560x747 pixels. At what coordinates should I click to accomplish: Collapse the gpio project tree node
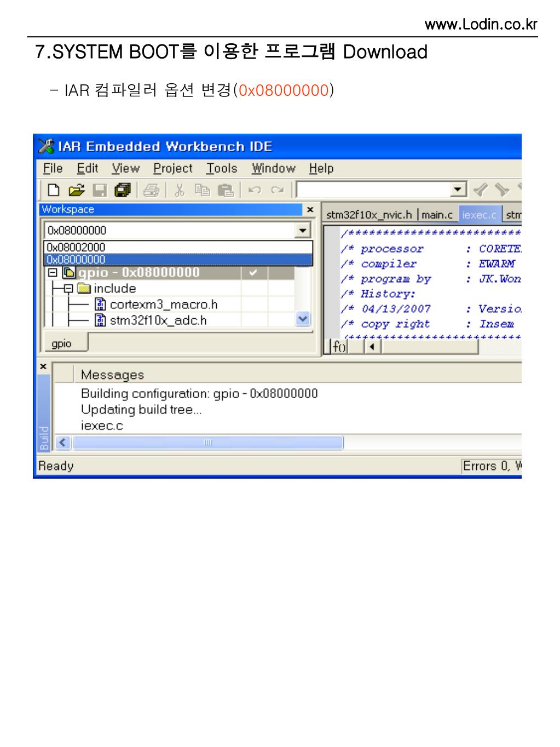(x=53, y=272)
